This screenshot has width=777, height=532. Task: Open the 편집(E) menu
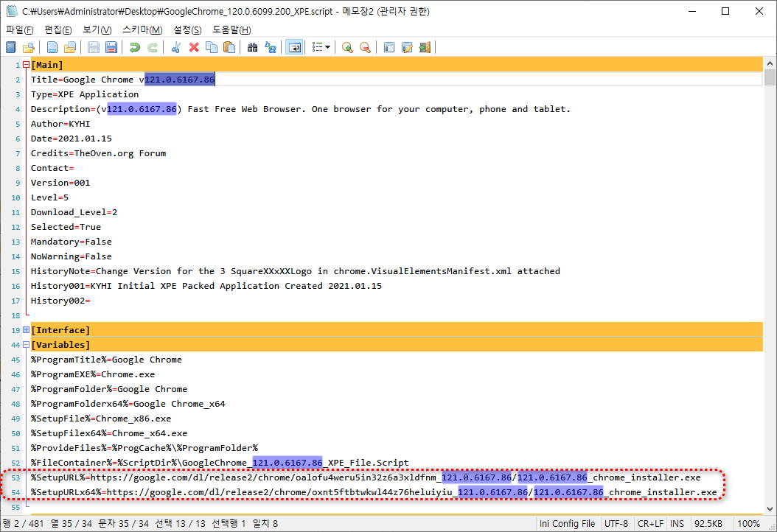58,29
